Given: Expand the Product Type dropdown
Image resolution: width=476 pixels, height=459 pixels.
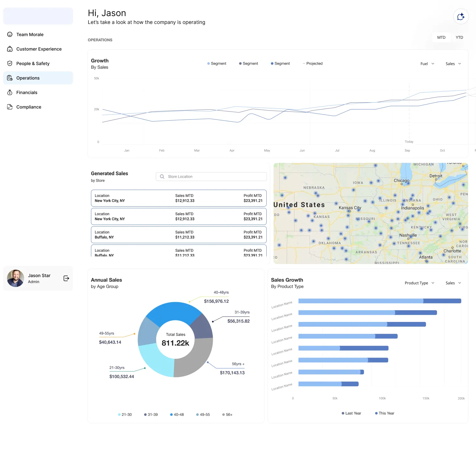Looking at the screenshot, I should 419,283.
